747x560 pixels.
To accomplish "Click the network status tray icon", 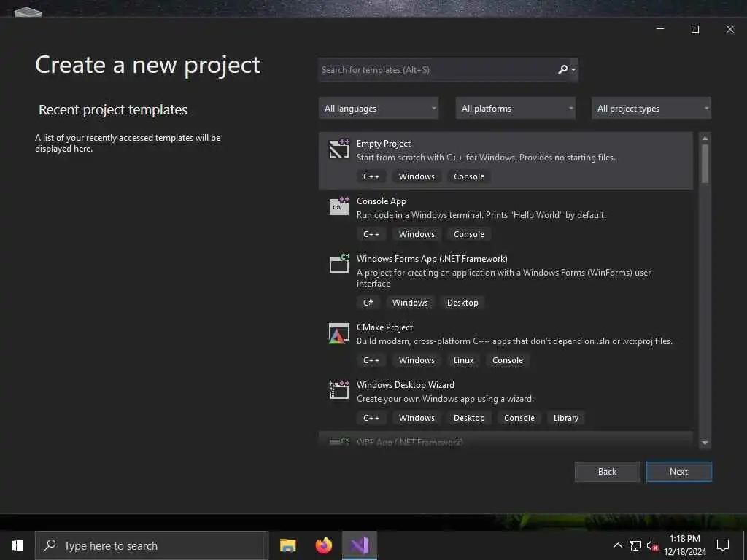I will tap(635, 545).
